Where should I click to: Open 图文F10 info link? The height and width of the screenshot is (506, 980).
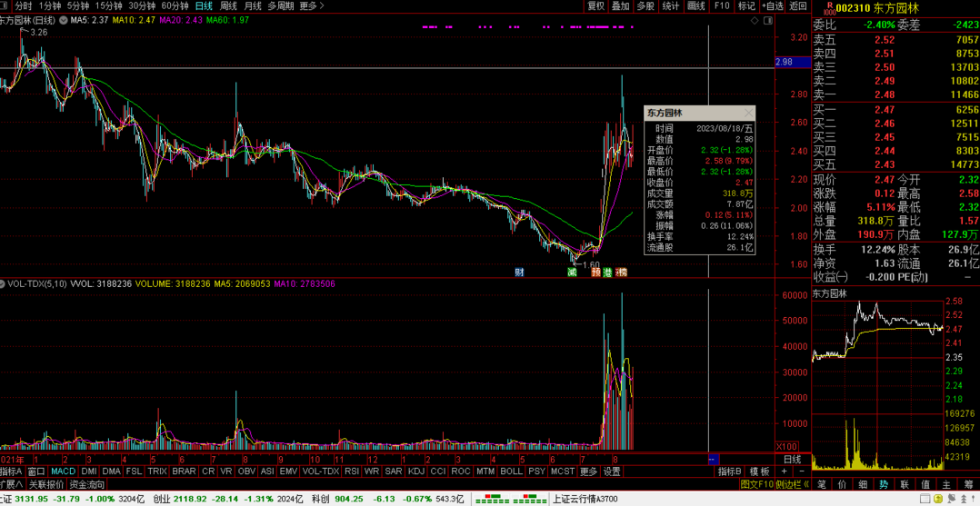pos(757,484)
